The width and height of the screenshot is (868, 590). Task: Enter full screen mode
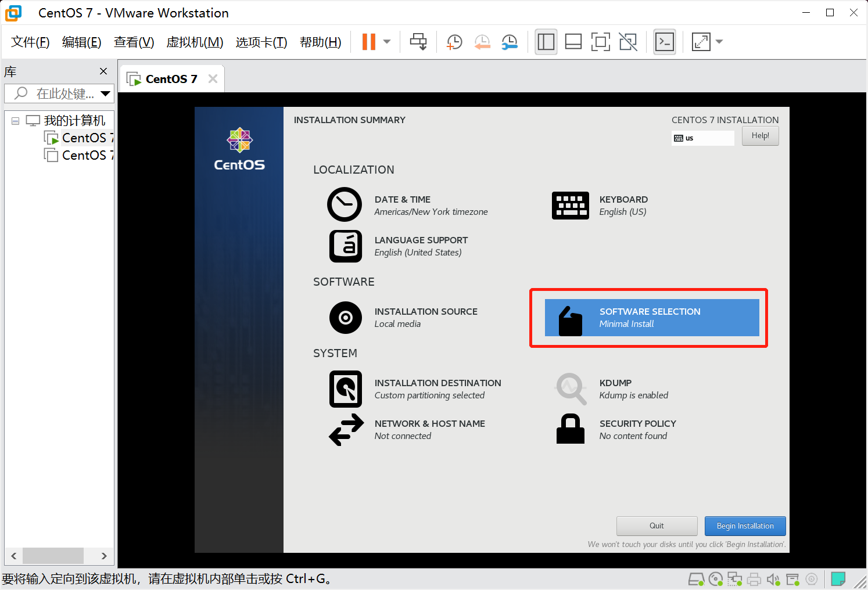[x=601, y=42]
